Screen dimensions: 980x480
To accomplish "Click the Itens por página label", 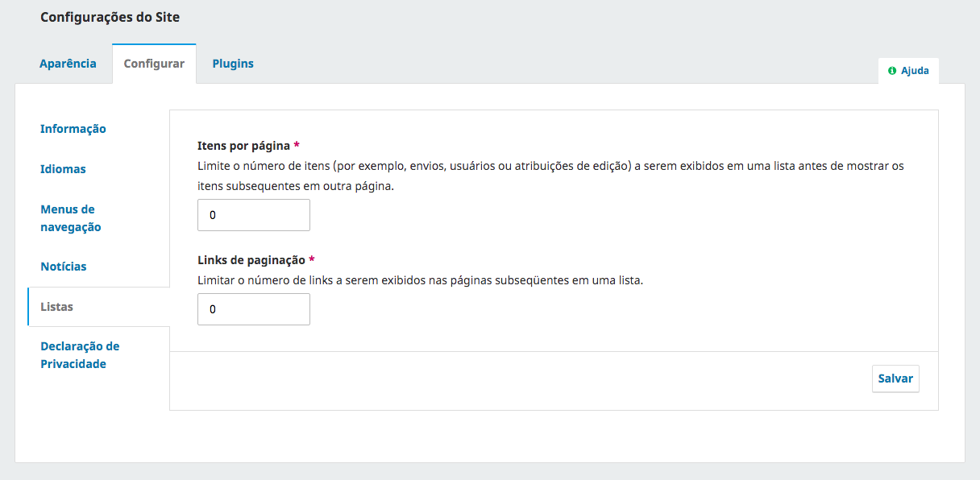I will [243, 146].
